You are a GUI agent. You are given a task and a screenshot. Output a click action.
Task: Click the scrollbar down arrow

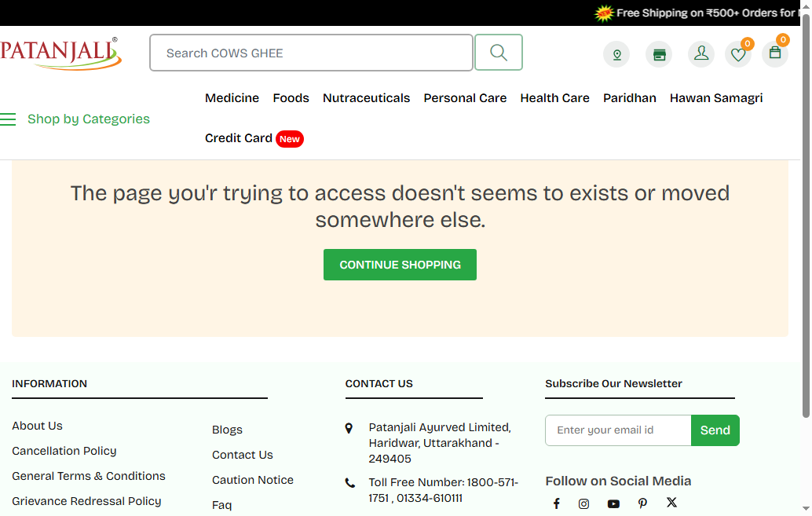(x=806, y=509)
